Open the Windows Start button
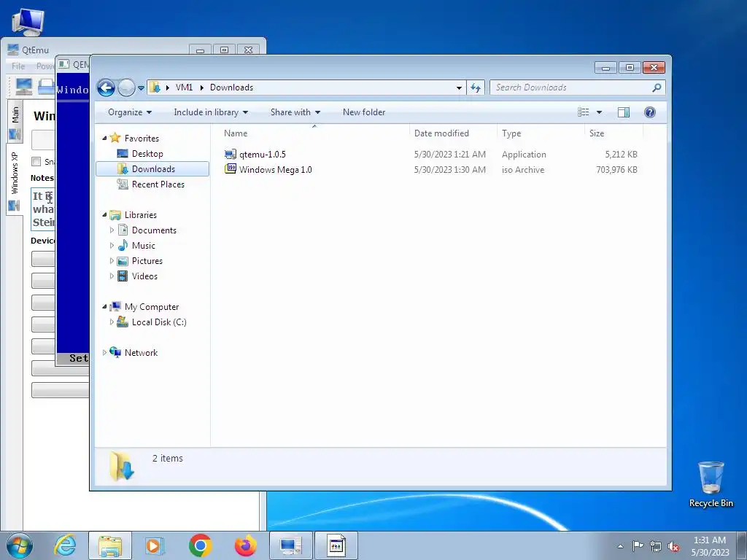The image size is (747, 560). click(20, 545)
